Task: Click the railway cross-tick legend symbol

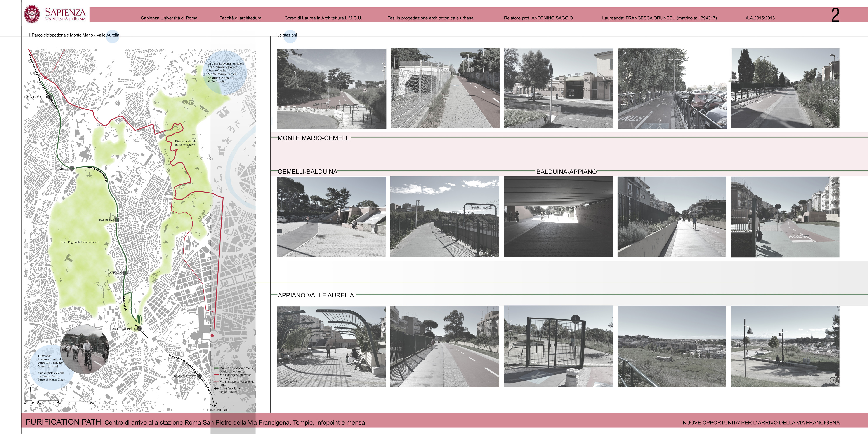Action: [216, 388]
